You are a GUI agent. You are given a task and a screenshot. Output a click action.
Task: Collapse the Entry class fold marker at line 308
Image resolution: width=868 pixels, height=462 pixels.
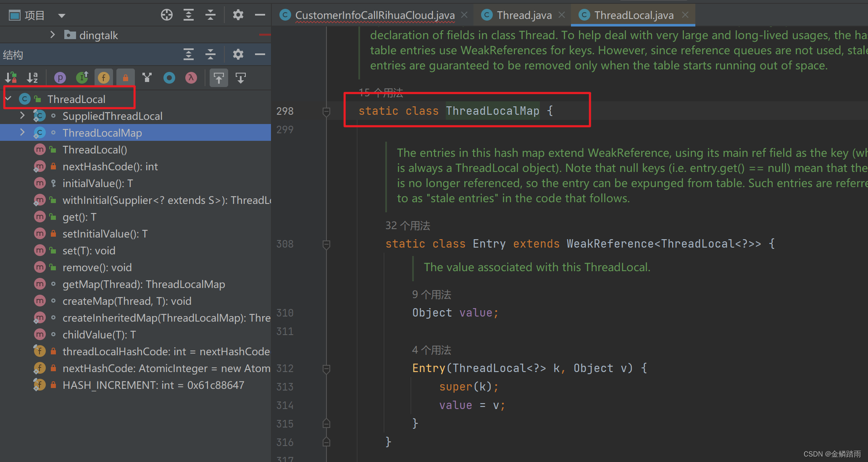pyautogui.click(x=326, y=244)
